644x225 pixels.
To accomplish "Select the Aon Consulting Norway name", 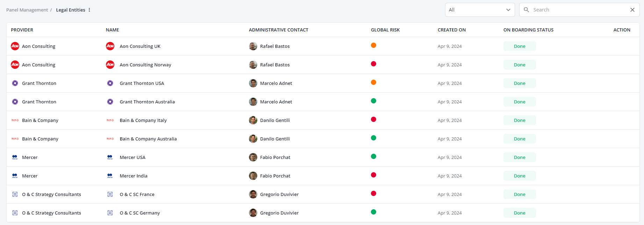I will [145, 65].
